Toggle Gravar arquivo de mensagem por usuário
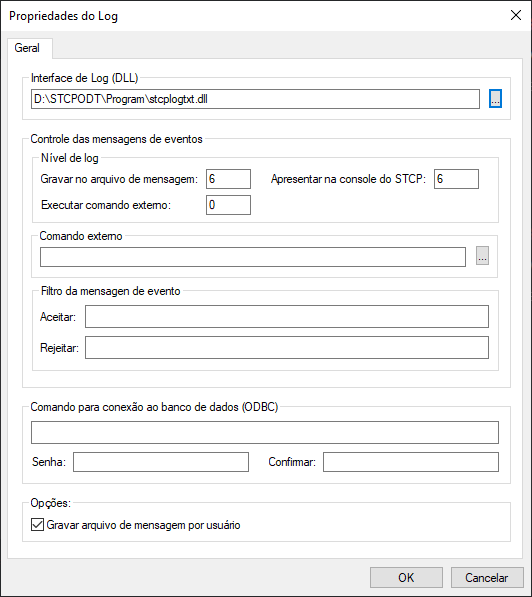 click(x=37, y=525)
